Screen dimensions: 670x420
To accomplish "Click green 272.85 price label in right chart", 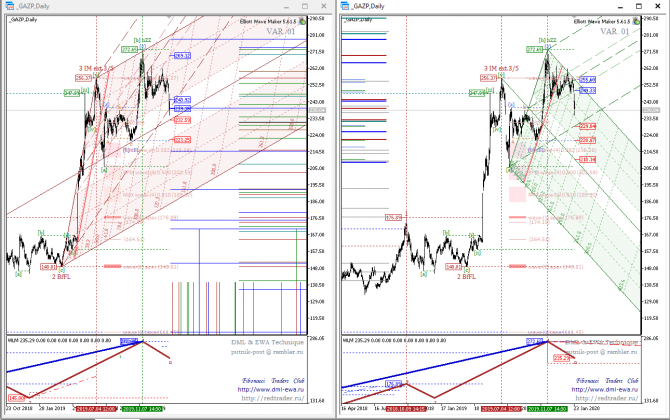I will pos(535,50).
